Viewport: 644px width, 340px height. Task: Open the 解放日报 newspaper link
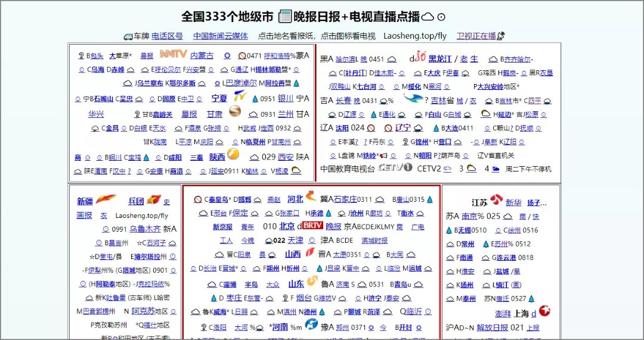[x=493, y=327]
